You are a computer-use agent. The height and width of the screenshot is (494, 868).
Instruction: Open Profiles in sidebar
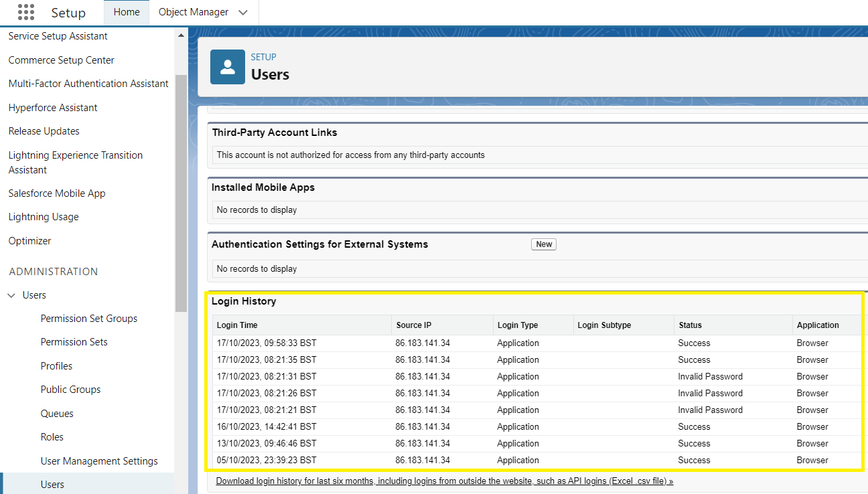tap(56, 366)
